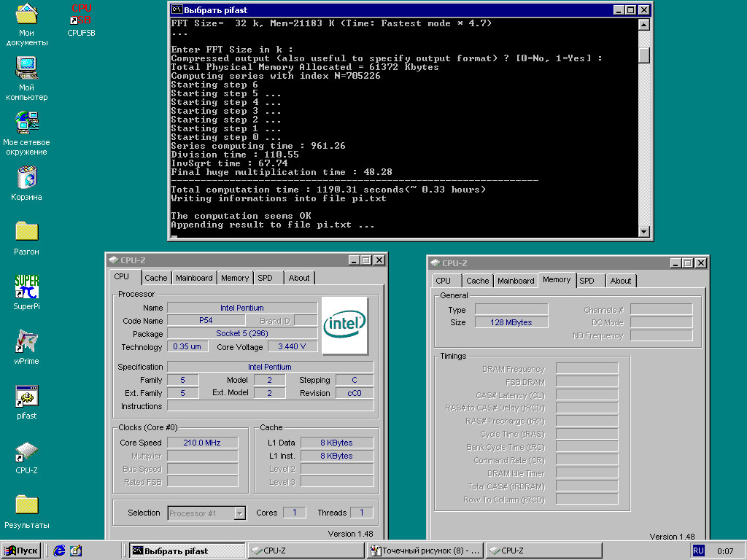747x560 pixels.
Task: Open the Пуск start menu button
Action: [x=21, y=551]
